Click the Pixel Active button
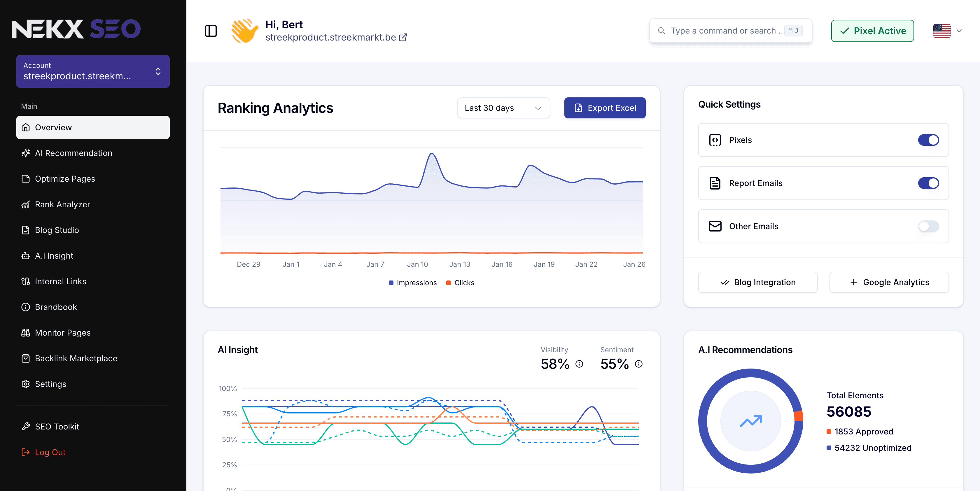980x491 pixels. click(872, 31)
